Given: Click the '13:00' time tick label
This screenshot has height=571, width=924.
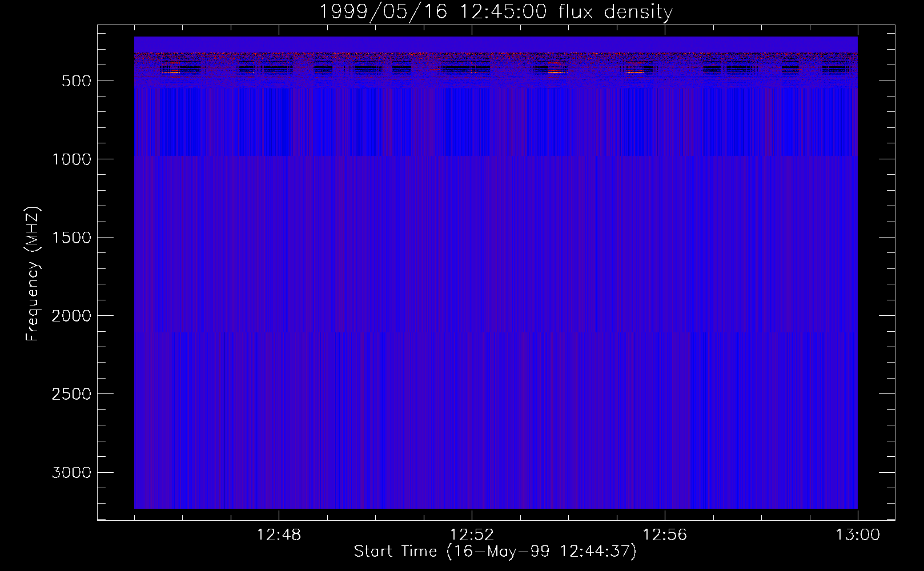Looking at the screenshot, I should point(858,535).
